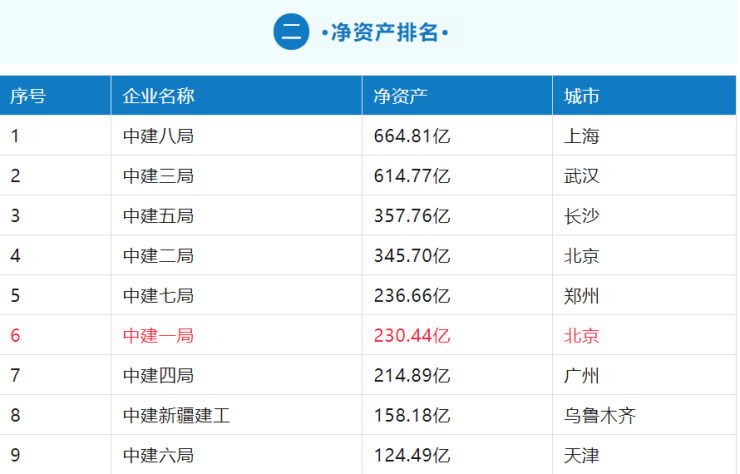Select highlighted company name 中建一局
Screen dimensions: 740x474
[x=159, y=336]
